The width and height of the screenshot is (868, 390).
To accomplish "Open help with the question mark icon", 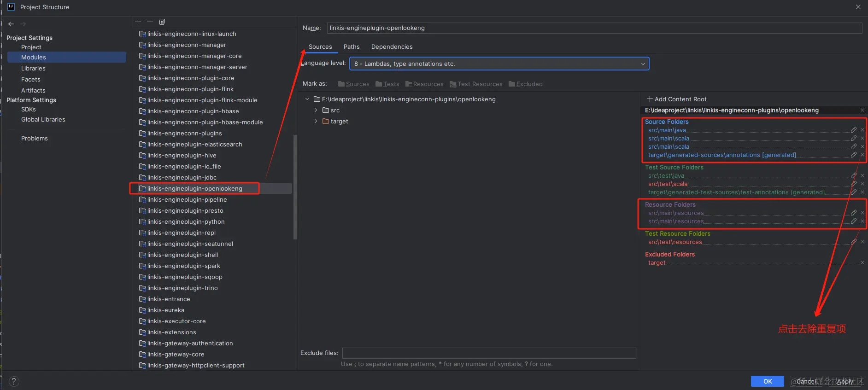I will coord(14,381).
